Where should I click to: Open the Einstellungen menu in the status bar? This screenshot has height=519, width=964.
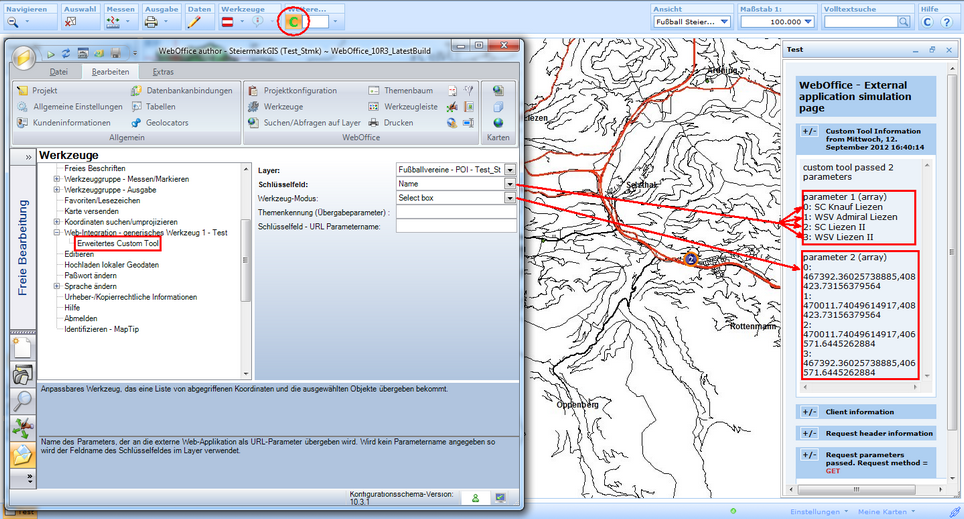click(x=814, y=512)
